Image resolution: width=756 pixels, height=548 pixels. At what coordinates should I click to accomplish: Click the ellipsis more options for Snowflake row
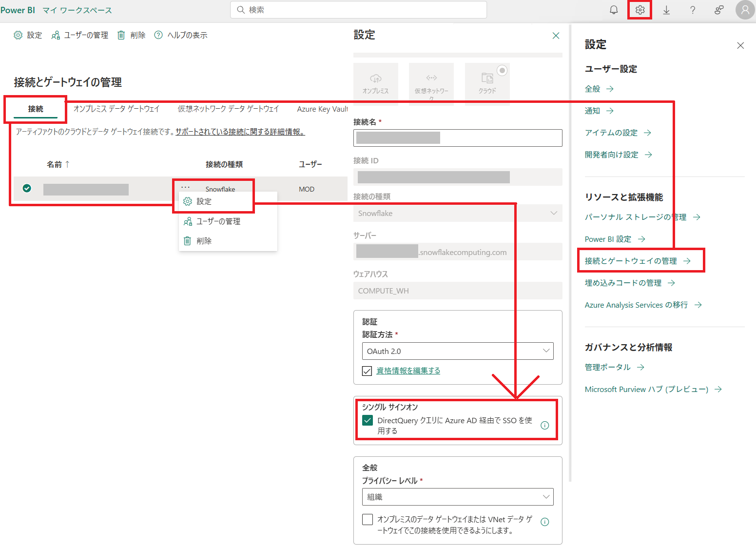coord(185,187)
